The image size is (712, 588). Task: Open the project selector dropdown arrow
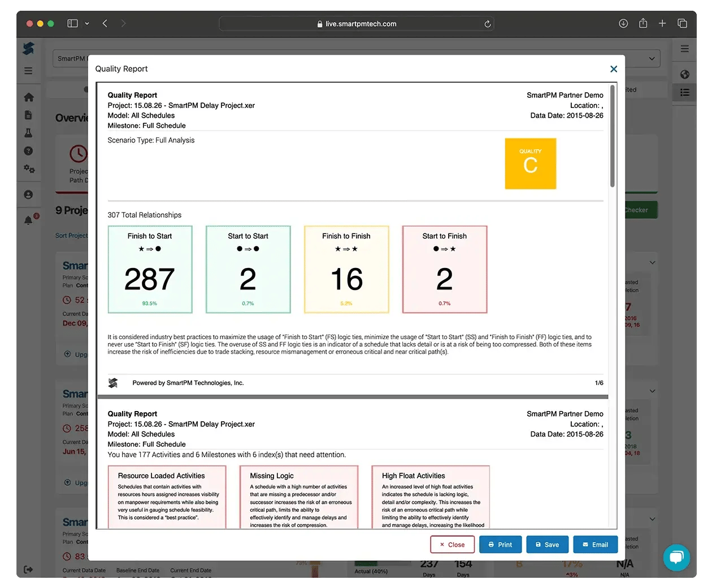click(x=652, y=58)
